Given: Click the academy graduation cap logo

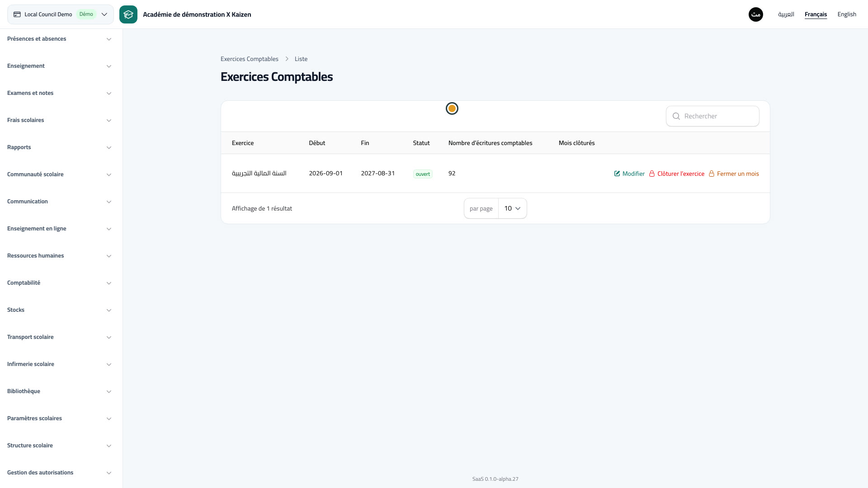Looking at the screenshot, I should click(128, 14).
